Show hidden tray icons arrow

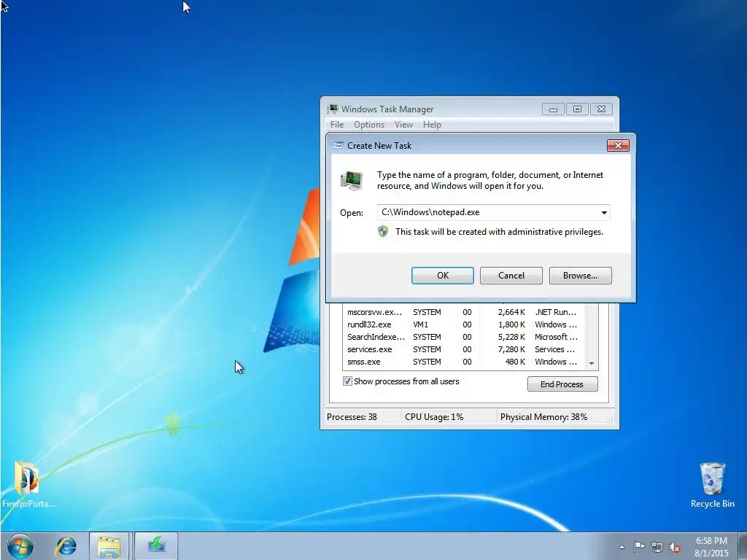pyautogui.click(x=622, y=547)
